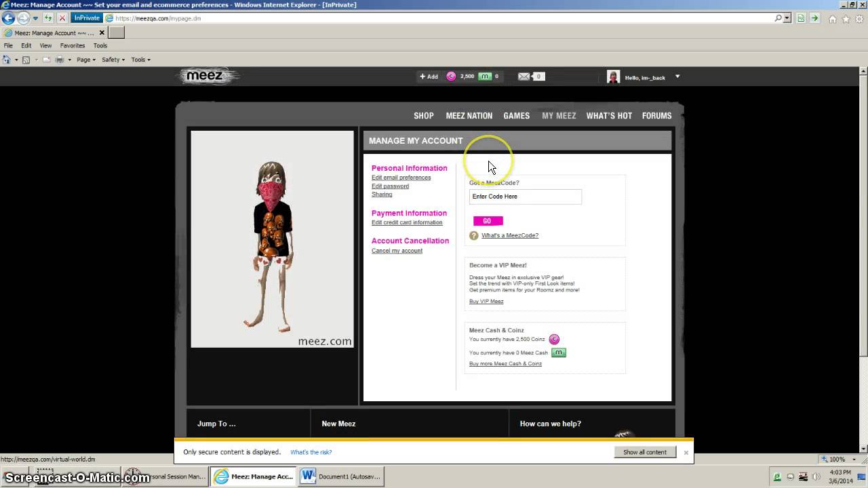Open the Safety dropdown in command bar
This screenshot has height=488, width=868.
113,60
